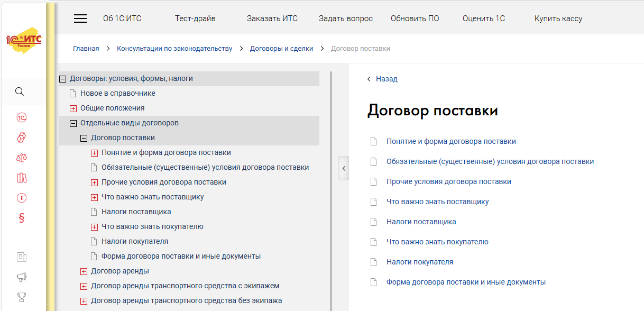Click the megaphone icon in sidebar

[x=22, y=277]
